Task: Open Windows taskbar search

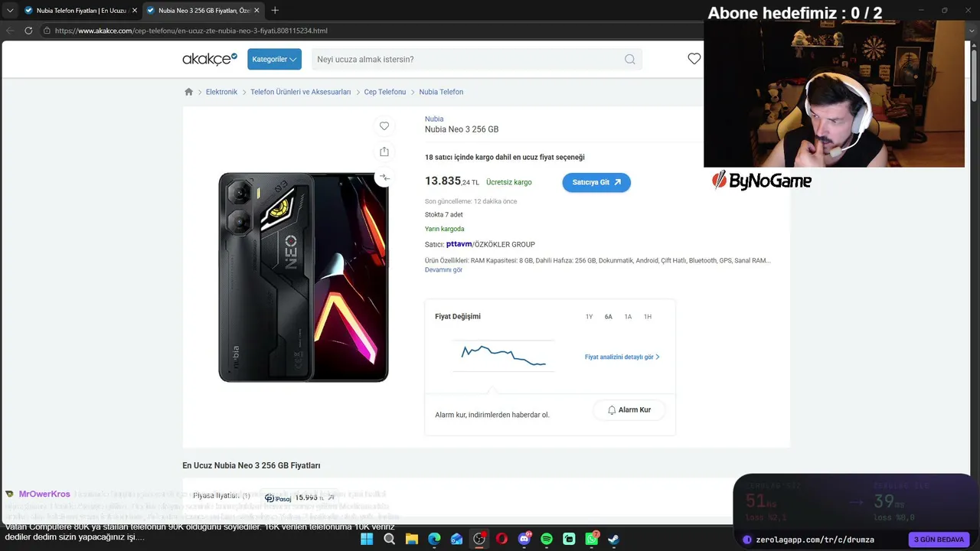Action: click(x=389, y=539)
